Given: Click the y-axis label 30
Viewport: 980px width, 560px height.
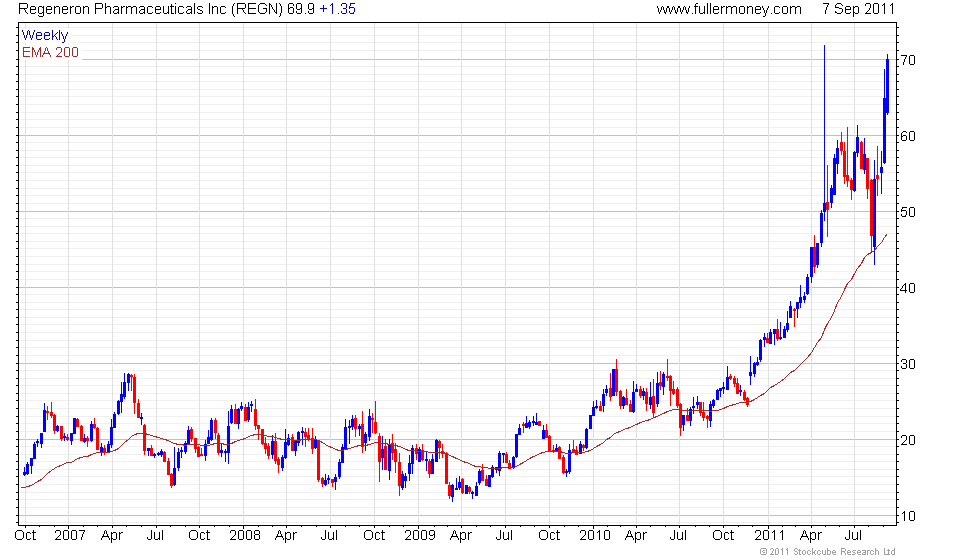Looking at the screenshot, I should pyautogui.click(x=908, y=364).
